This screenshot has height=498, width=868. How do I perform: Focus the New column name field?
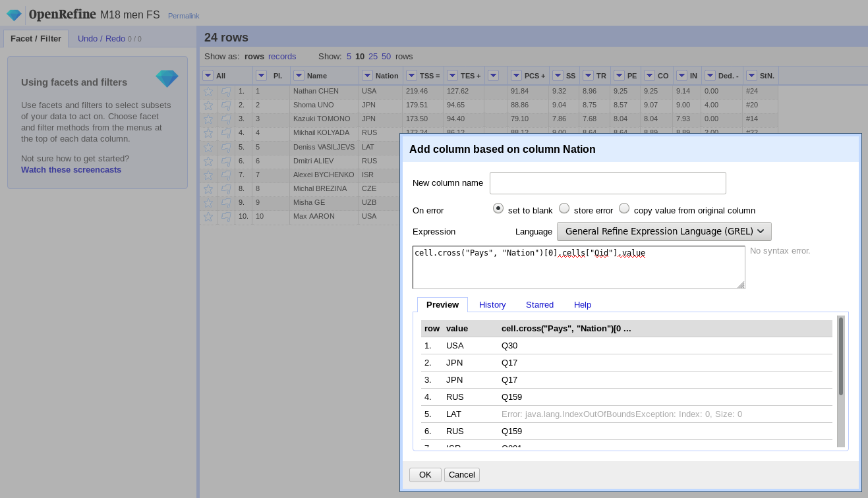coord(608,183)
